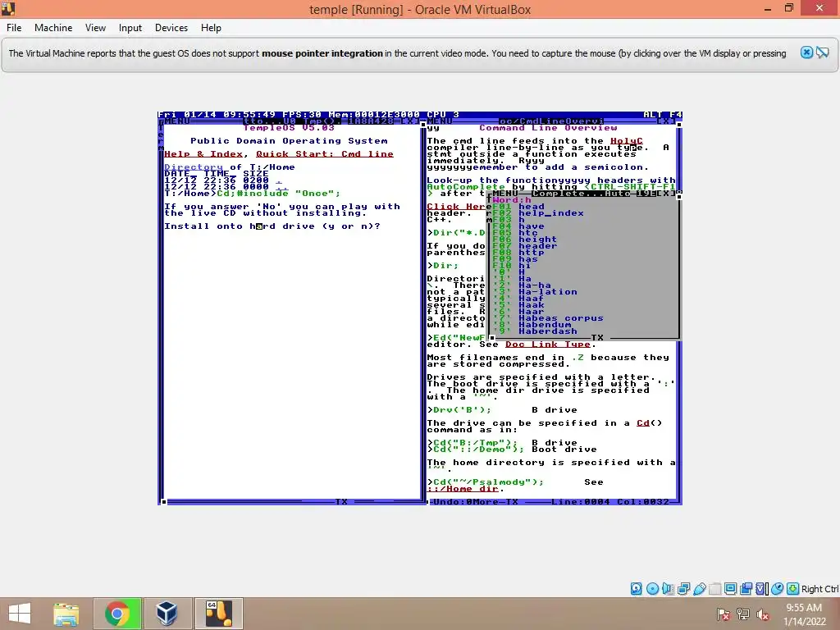Open the File menu
Image resolution: width=840 pixels, height=630 pixels.
pos(14,28)
